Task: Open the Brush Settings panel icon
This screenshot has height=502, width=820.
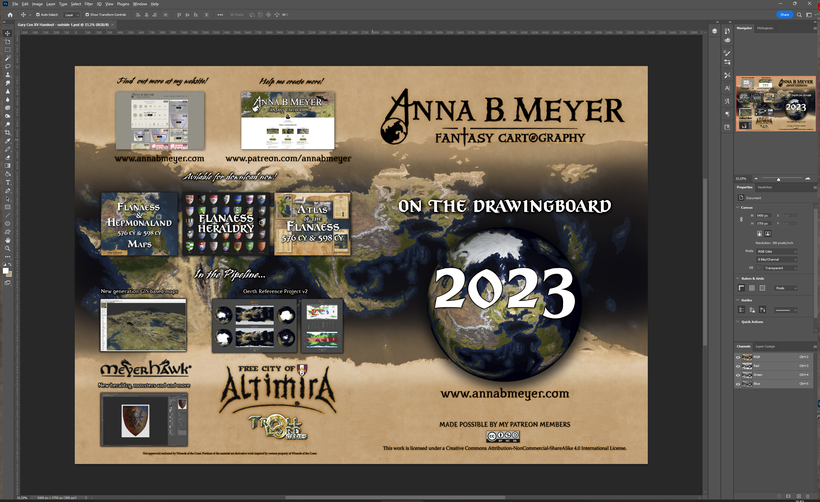Action: coord(727,53)
